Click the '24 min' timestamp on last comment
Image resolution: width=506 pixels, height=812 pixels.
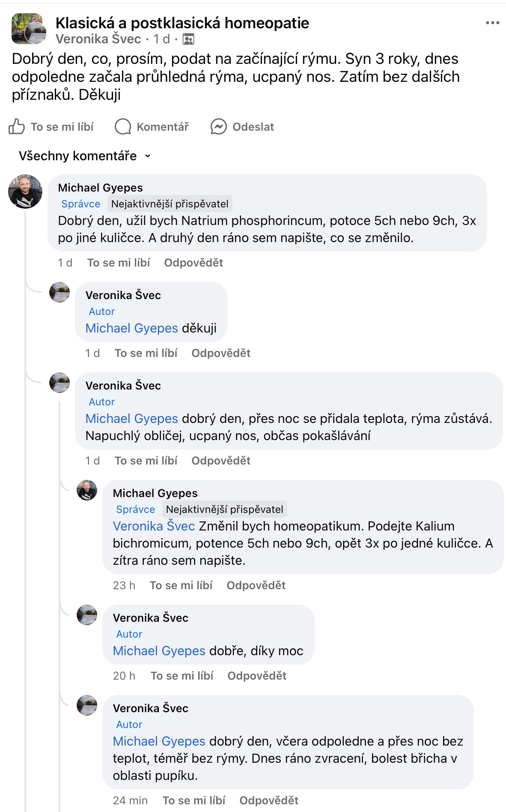pos(130,800)
